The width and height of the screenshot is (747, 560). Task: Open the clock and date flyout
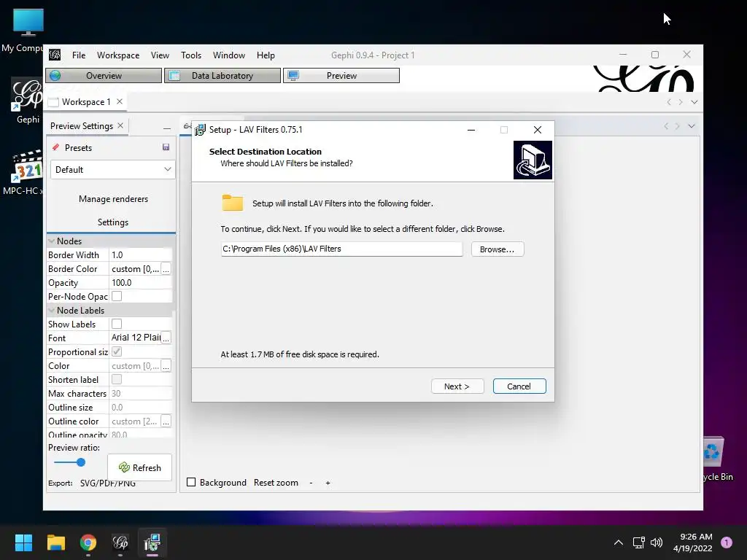pyautogui.click(x=693, y=542)
